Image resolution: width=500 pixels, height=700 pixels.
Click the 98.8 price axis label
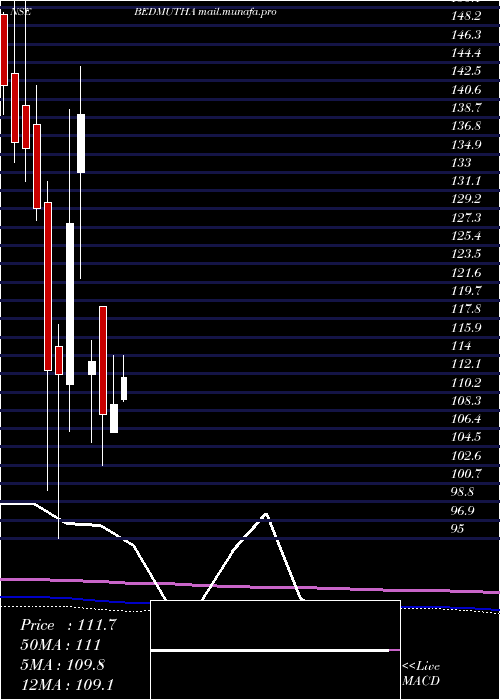[x=463, y=492]
